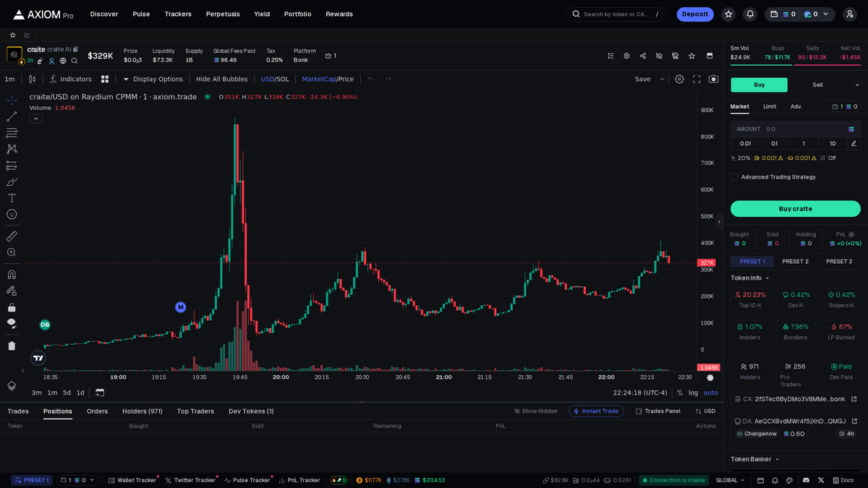Image resolution: width=868 pixels, height=488 pixels.
Task: Open the GLOBAL region dropdown
Action: point(731,480)
